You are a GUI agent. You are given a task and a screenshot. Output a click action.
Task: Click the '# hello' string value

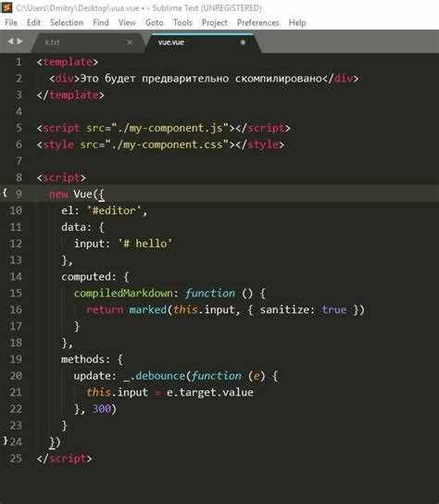click(144, 244)
